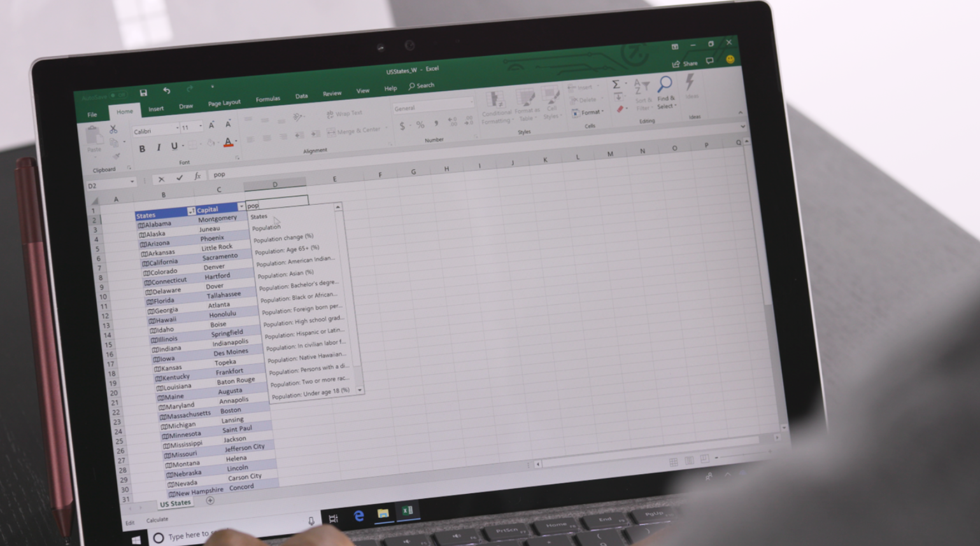Switch to the Page Layout tab
This screenshot has width=980, height=546.
[x=224, y=103]
